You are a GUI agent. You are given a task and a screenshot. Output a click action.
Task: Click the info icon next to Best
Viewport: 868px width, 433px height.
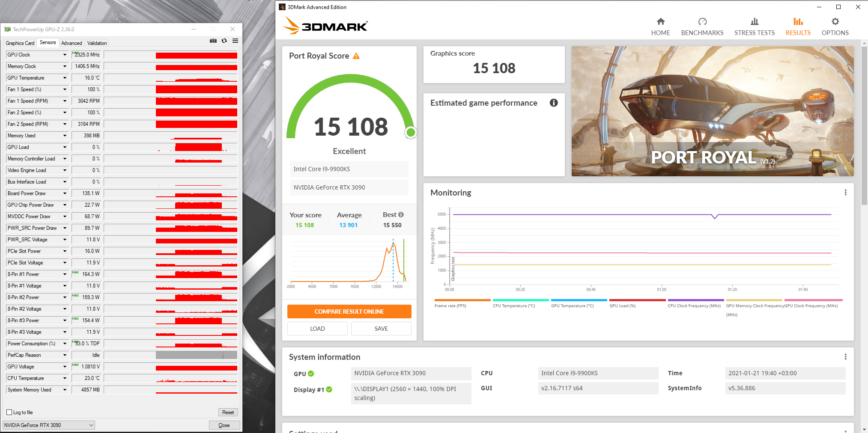click(401, 215)
